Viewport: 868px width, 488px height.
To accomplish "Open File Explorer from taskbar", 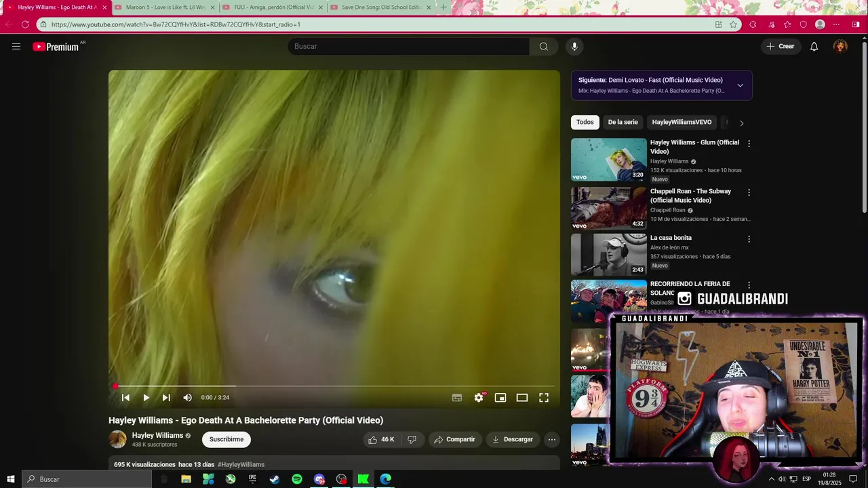I will (186, 479).
